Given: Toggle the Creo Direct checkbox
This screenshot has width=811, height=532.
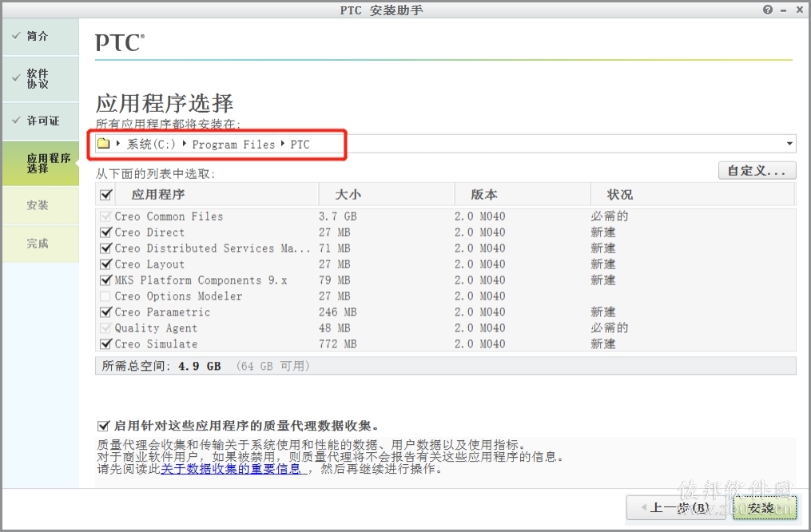Looking at the screenshot, I should point(106,232).
